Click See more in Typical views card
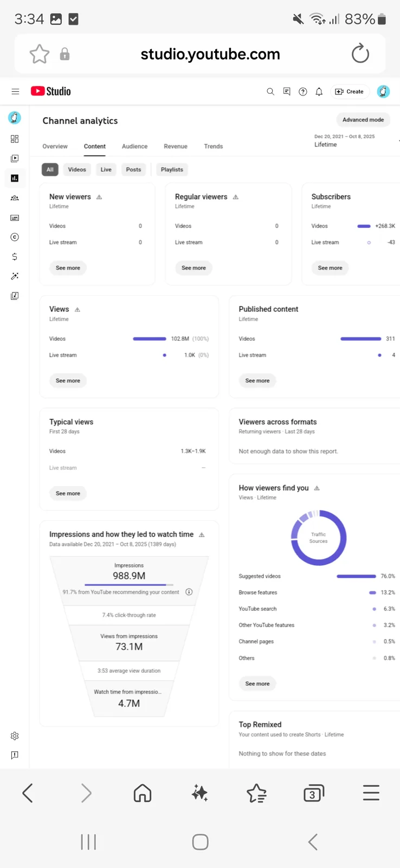 68,494
